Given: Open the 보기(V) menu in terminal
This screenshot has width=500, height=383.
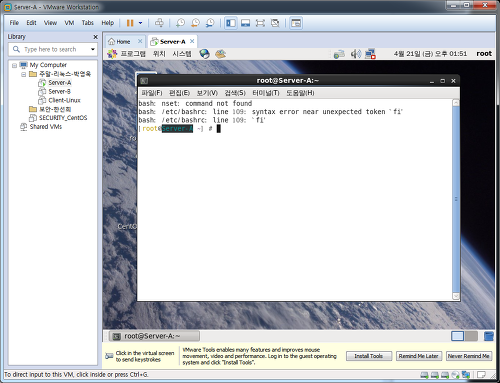Looking at the screenshot, I should click(x=207, y=93).
